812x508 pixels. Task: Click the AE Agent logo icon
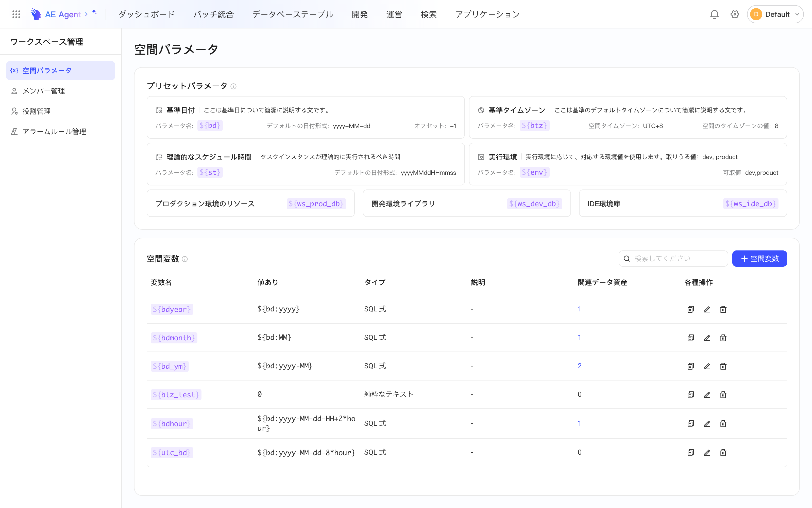(x=36, y=14)
